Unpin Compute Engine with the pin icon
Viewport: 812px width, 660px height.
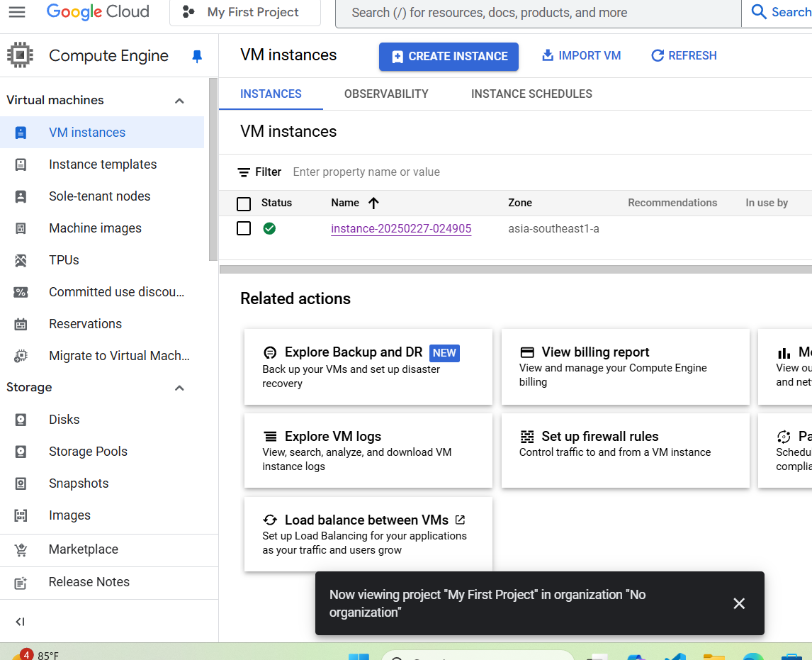coord(197,56)
